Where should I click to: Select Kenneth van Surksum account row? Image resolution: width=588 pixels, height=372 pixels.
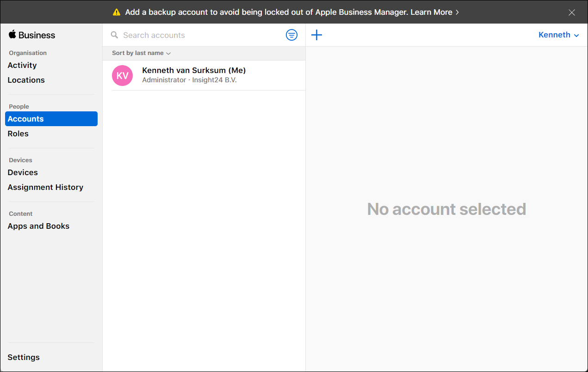tap(208, 75)
